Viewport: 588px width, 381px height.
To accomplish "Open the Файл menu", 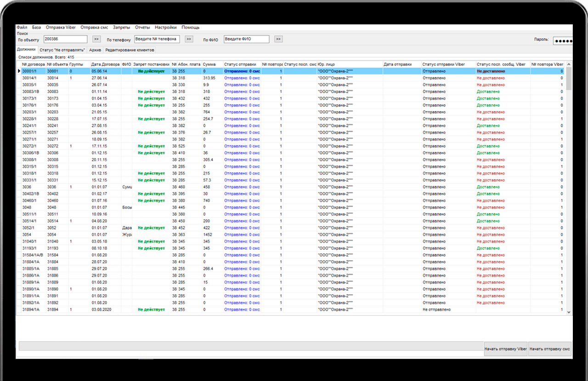I will (22, 28).
